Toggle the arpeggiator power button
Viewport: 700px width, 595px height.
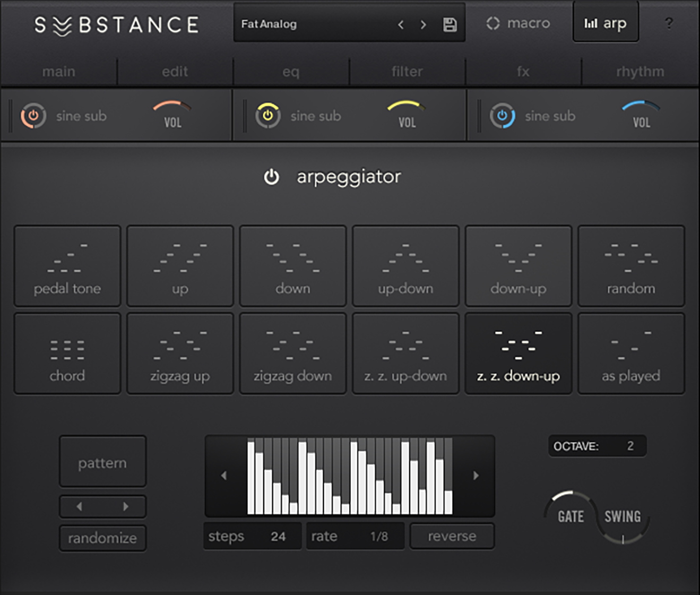pos(272,177)
